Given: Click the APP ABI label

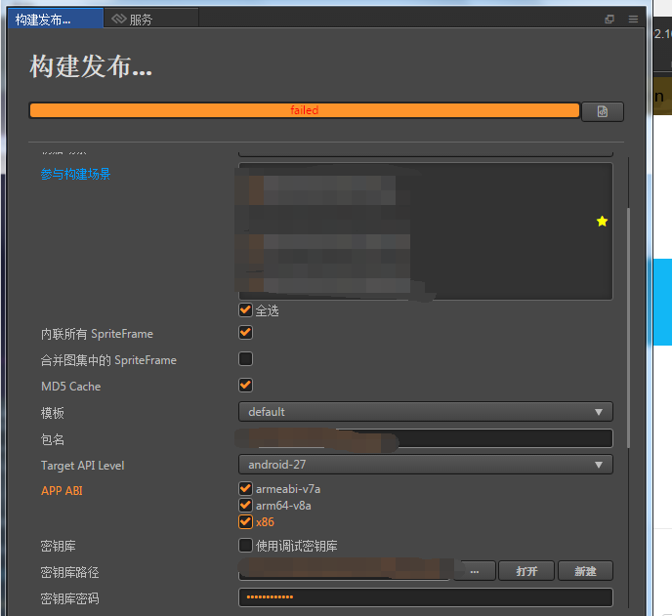Looking at the screenshot, I should 62,490.
